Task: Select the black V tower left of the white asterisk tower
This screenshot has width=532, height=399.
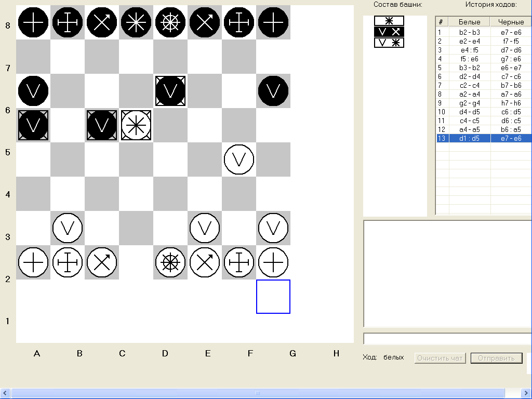Action: [102, 125]
